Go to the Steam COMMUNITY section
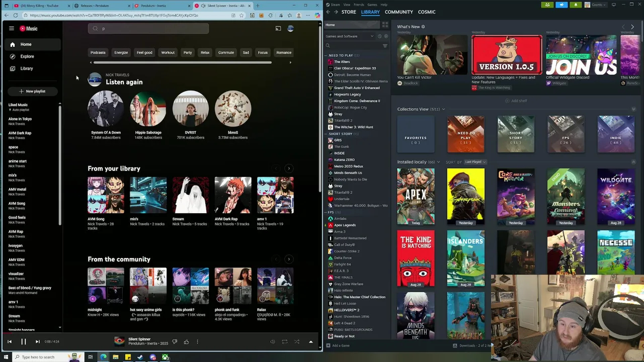644x362 pixels. tap(399, 12)
